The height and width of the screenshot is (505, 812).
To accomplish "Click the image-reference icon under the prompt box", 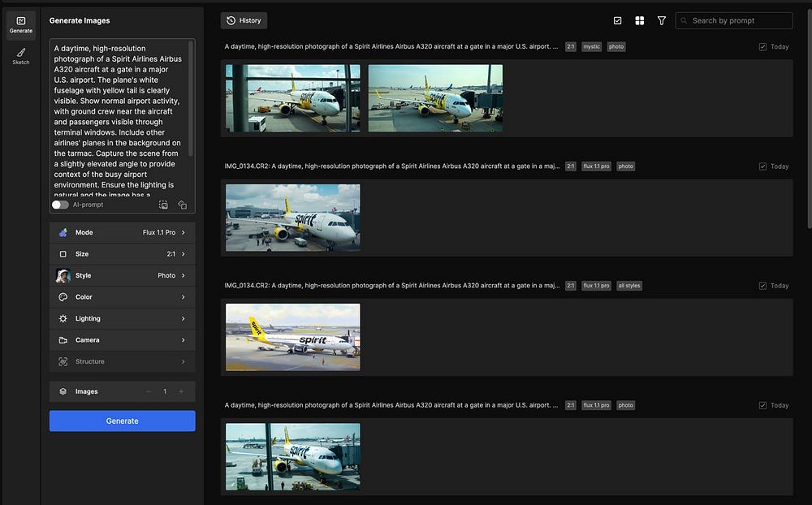I will [163, 205].
